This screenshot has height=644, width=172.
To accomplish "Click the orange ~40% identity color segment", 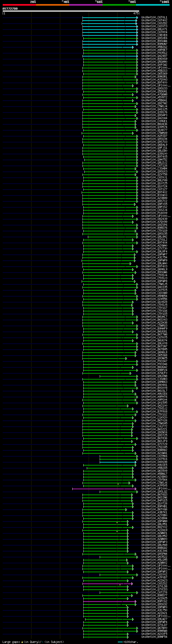I will click(53, 5).
